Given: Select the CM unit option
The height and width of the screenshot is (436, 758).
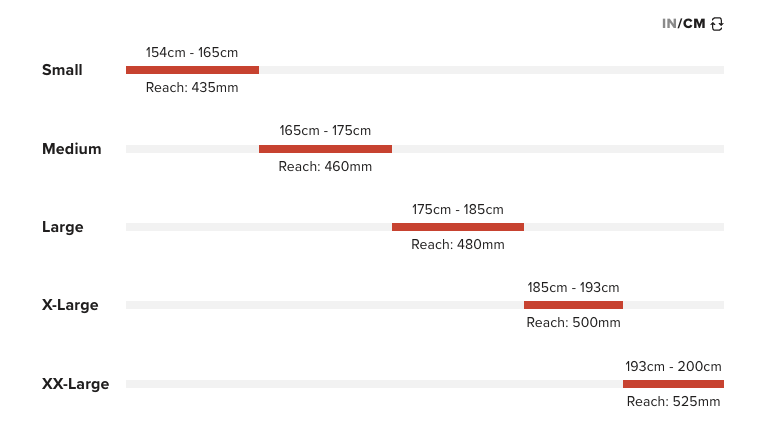Looking at the screenshot, I should (x=694, y=24).
